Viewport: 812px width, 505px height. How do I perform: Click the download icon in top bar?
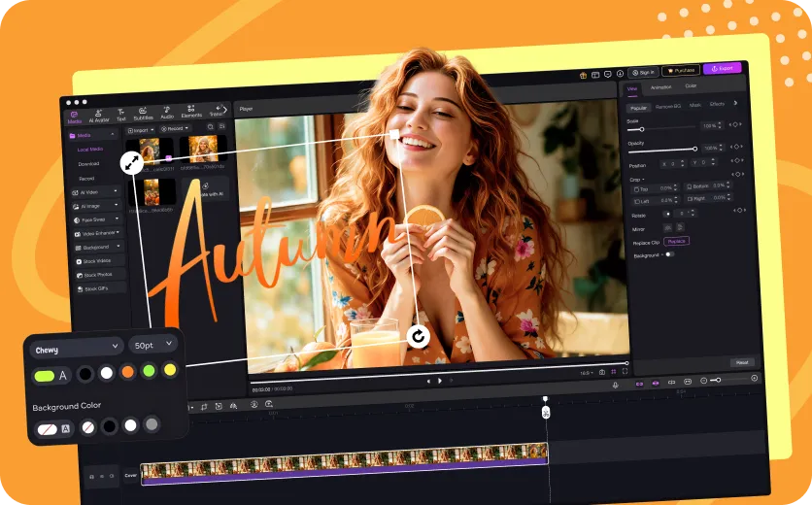pos(620,74)
